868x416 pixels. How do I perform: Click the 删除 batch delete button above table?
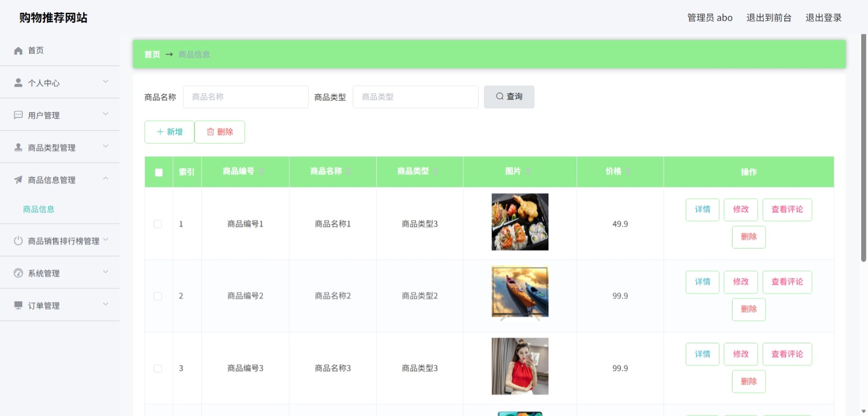point(220,132)
